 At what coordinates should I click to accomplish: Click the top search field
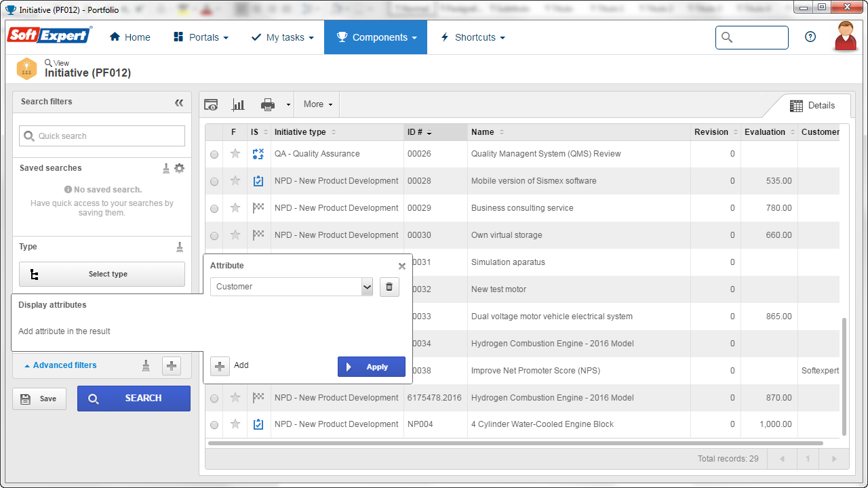752,37
